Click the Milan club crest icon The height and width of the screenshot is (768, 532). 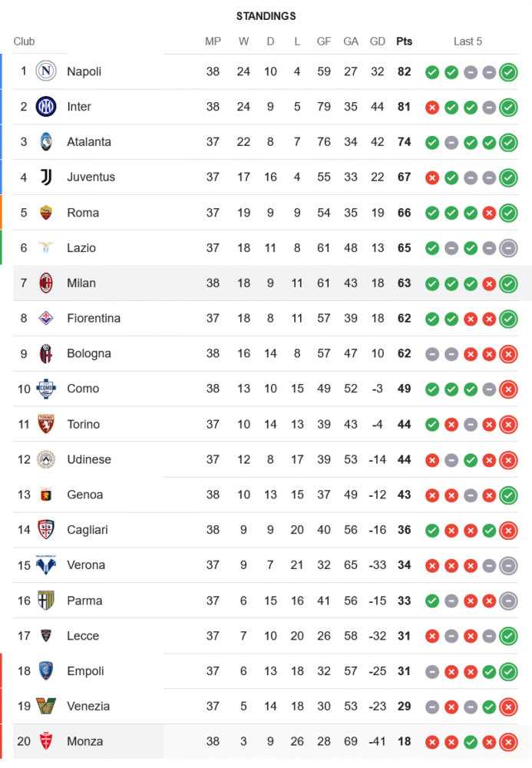[46, 283]
